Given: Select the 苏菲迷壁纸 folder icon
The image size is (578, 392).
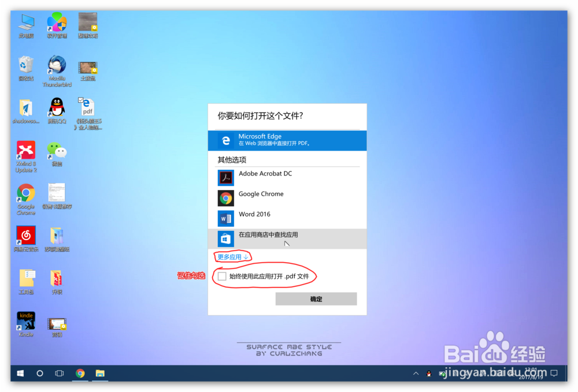Looking at the screenshot, I should coord(57,239).
